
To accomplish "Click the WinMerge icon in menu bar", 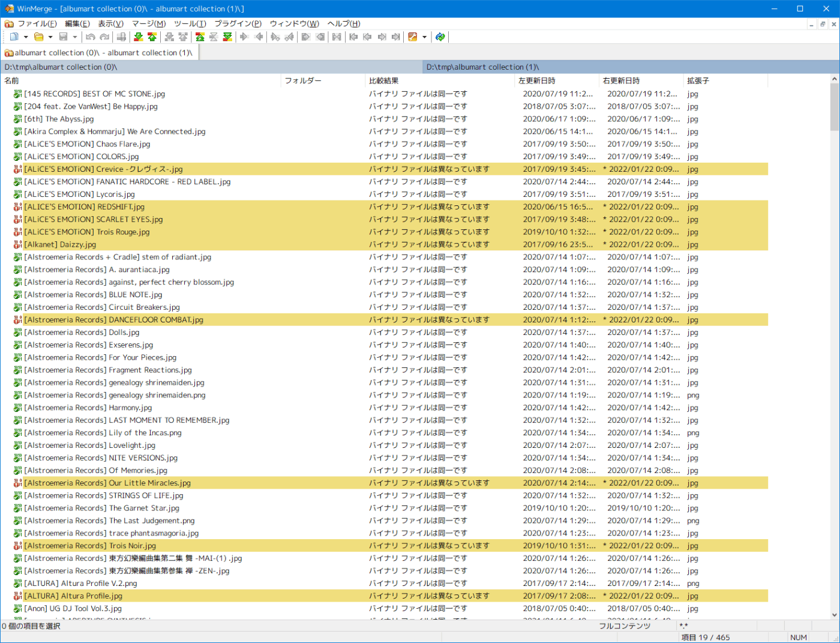I will pyautogui.click(x=8, y=23).
